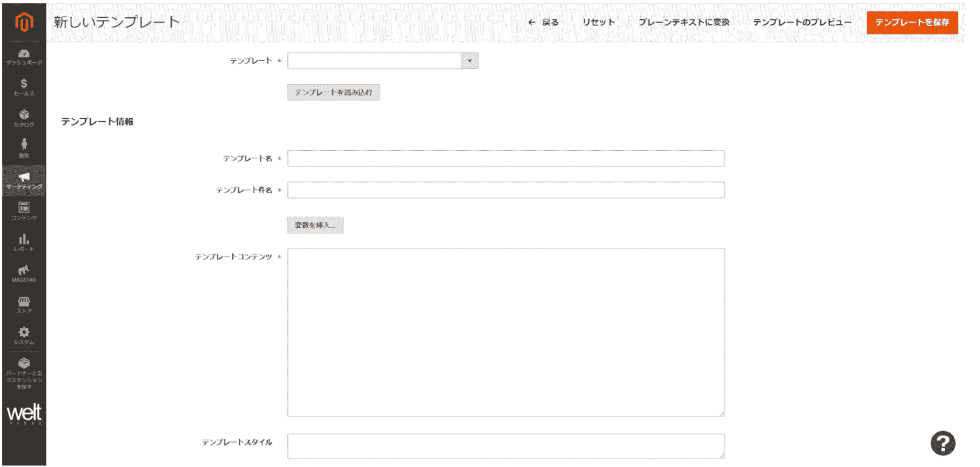Select マーケティング in the sidebar menu

[24, 179]
